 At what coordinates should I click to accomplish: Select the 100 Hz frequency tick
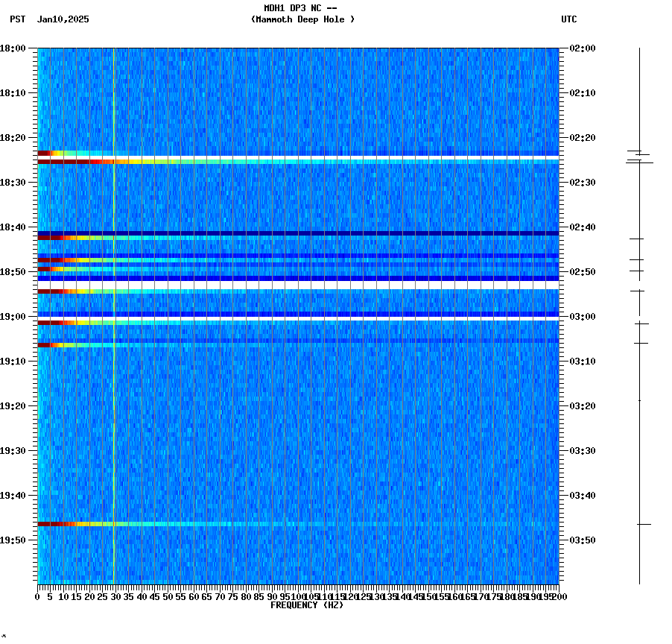pyautogui.click(x=298, y=596)
